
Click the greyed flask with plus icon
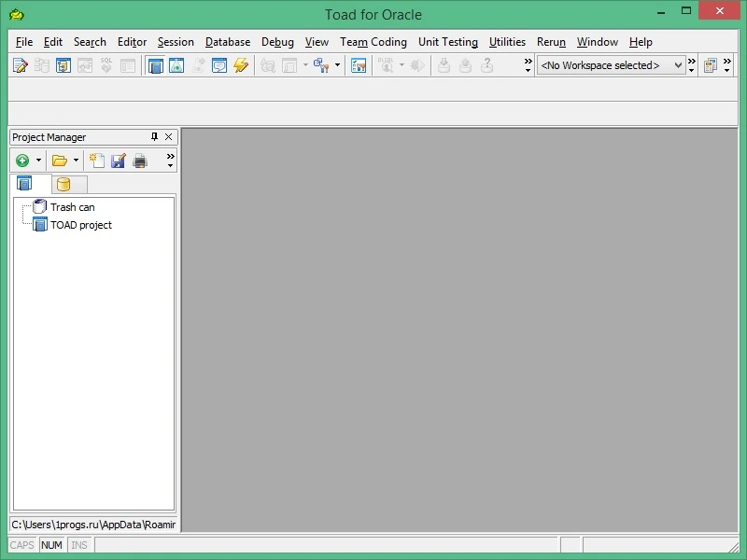[x=198, y=65]
